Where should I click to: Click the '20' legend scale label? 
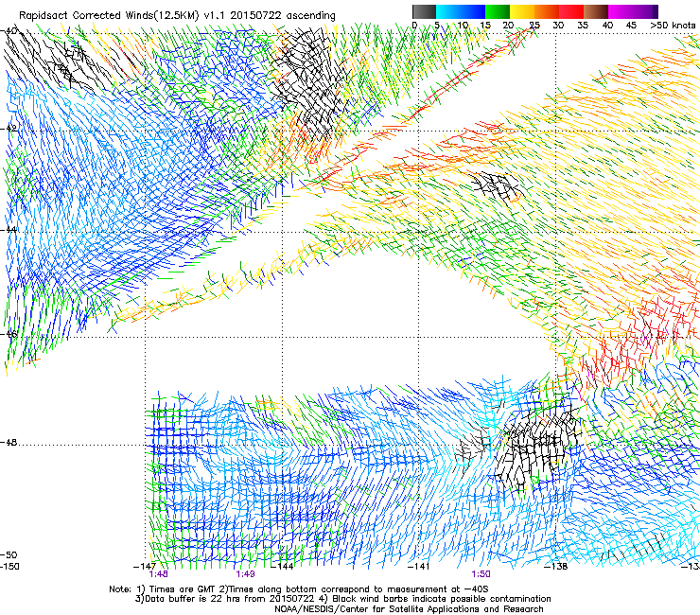pyautogui.click(x=508, y=25)
